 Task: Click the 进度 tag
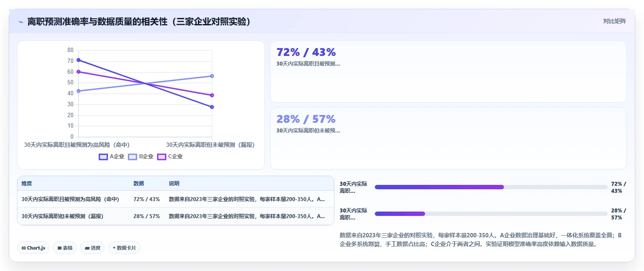(92, 248)
